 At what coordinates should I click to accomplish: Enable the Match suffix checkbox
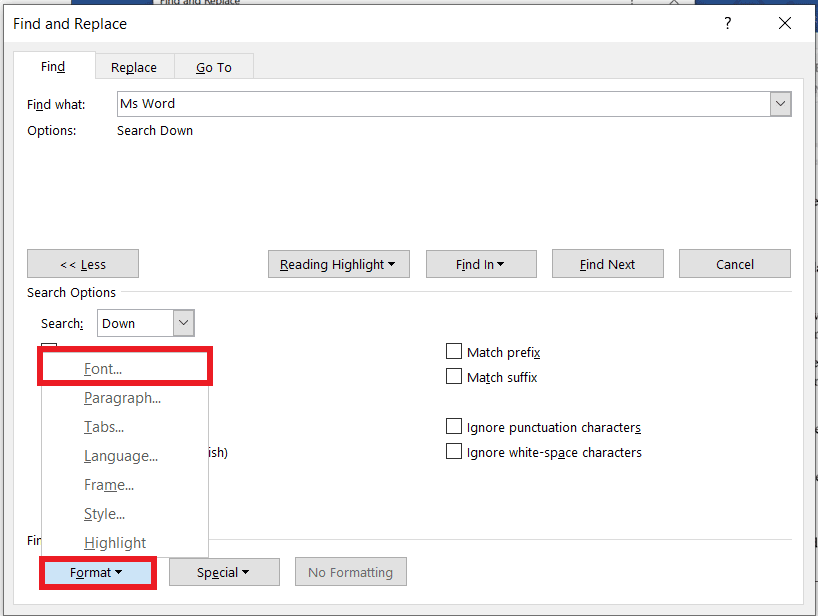(x=454, y=377)
